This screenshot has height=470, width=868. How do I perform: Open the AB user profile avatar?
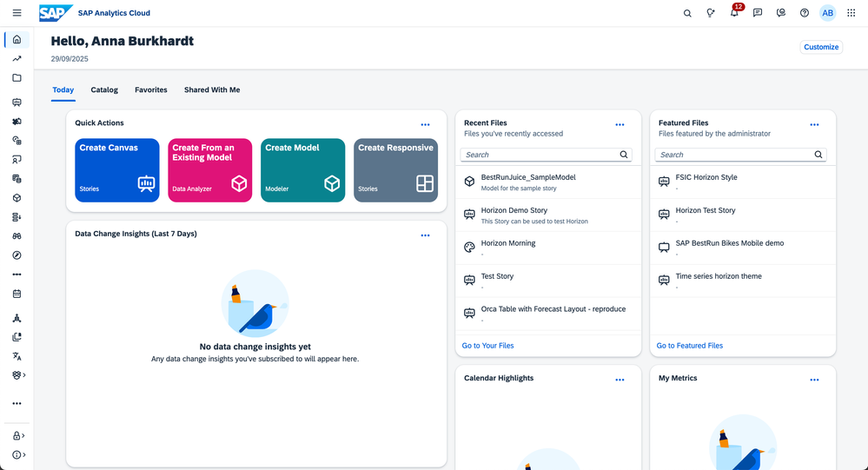pos(827,13)
